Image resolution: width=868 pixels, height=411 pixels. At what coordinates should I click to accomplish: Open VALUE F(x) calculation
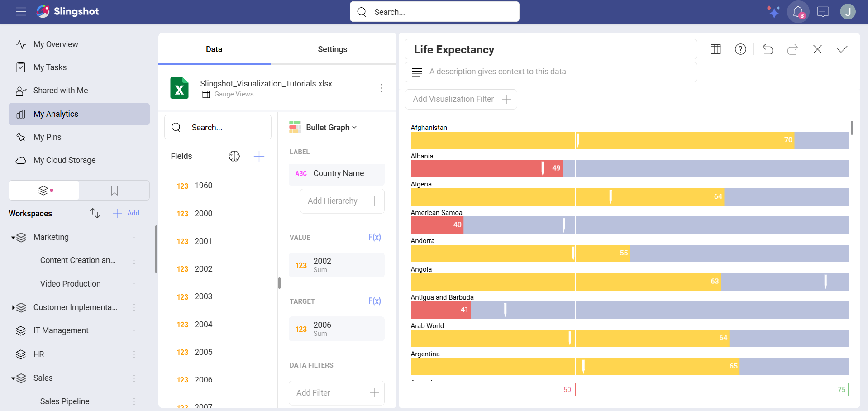[x=374, y=237]
